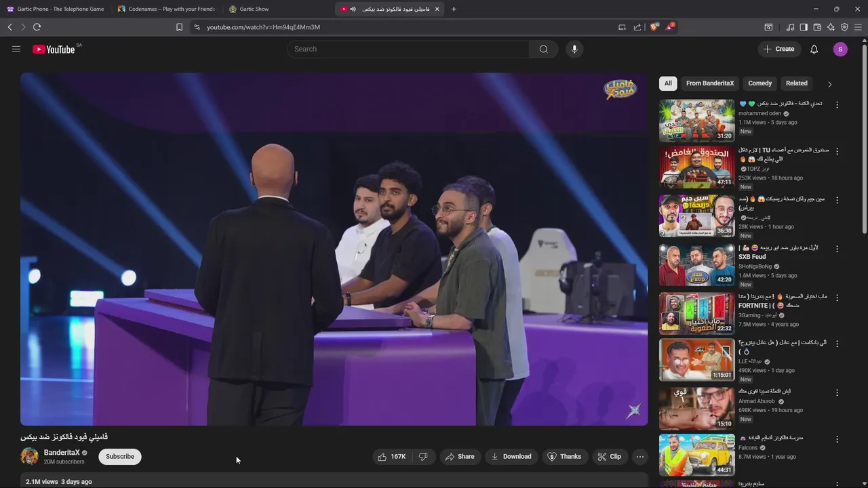Click the Thanks button
This screenshot has width=868, height=488.
click(564, 457)
